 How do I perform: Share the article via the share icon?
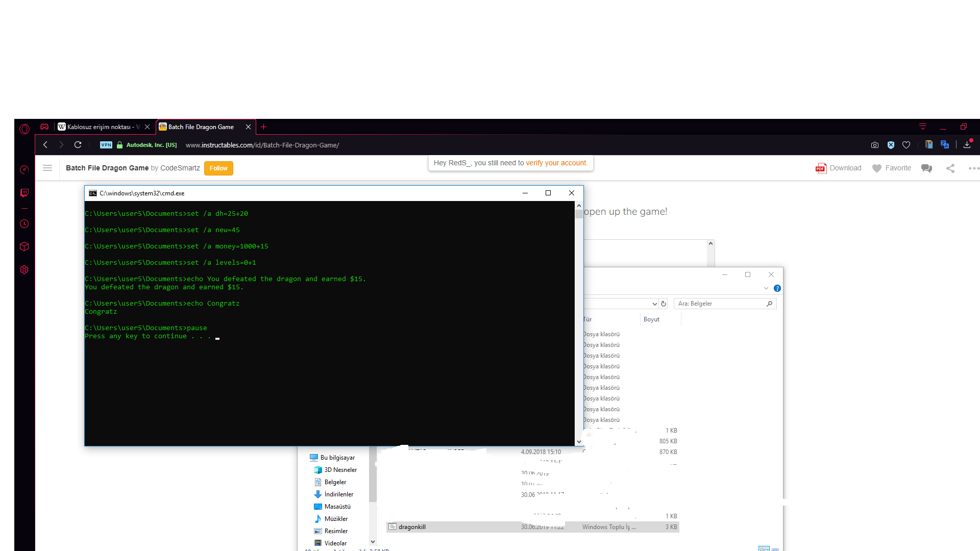(950, 168)
